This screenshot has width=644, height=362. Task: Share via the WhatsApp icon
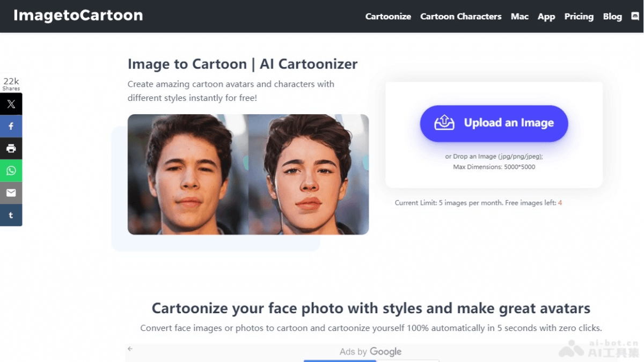tap(11, 171)
